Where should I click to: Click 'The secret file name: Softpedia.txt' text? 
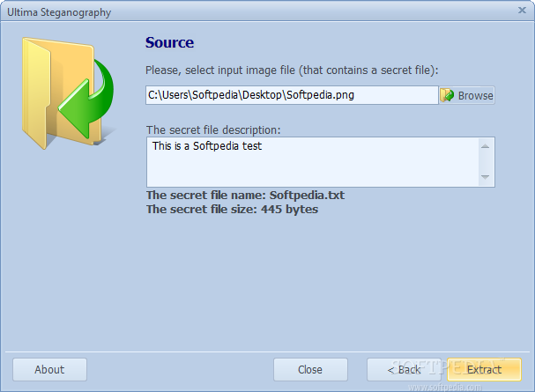[245, 196]
